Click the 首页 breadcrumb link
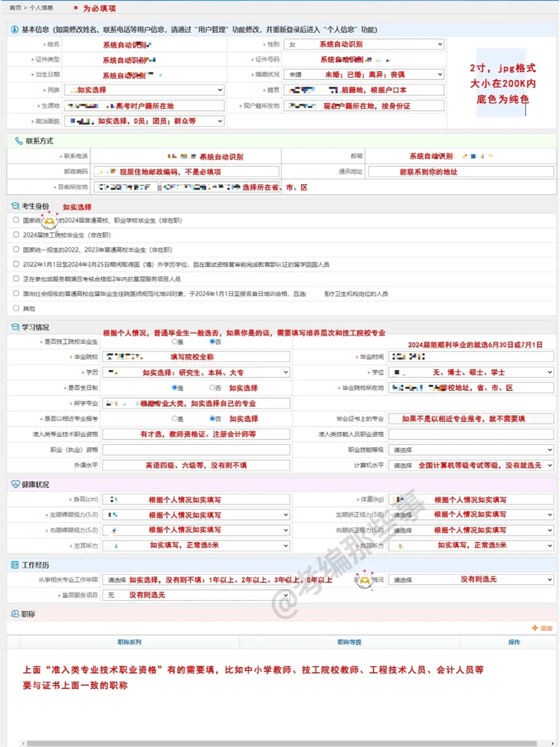 point(15,8)
